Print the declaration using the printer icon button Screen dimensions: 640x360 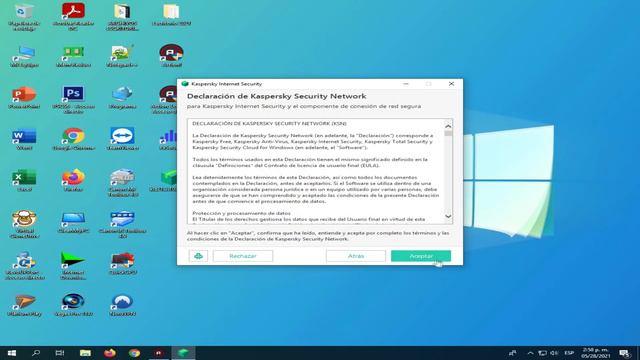click(198, 256)
